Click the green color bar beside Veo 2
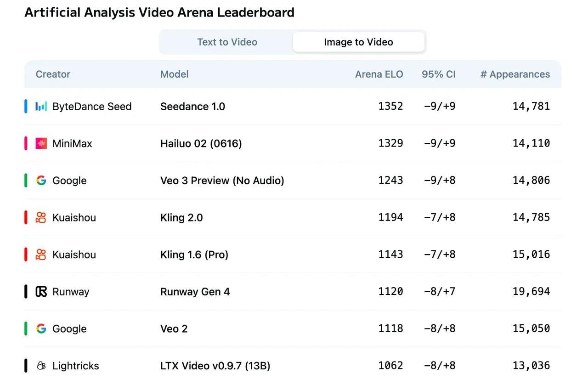Screen dimensions: 588x379 pyautogui.click(x=26, y=328)
